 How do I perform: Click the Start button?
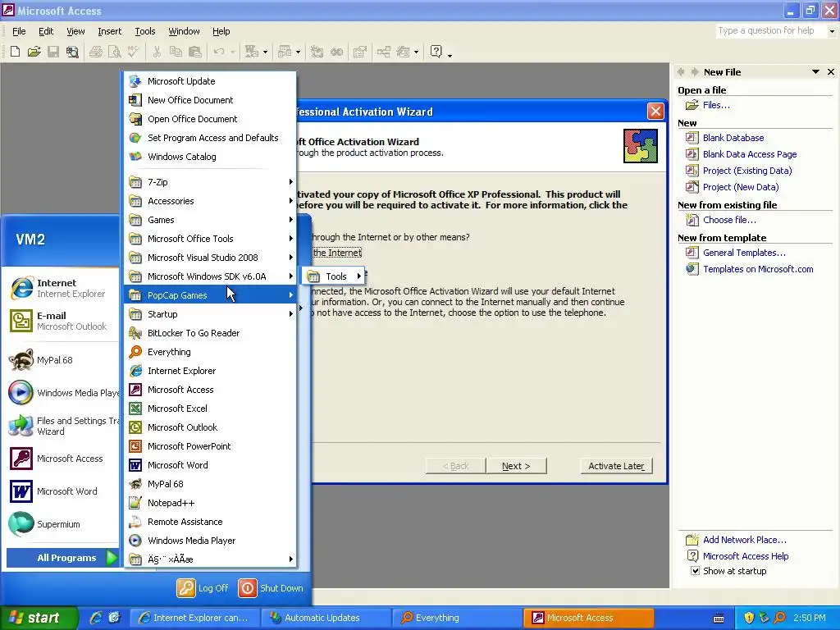(x=39, y=618)
